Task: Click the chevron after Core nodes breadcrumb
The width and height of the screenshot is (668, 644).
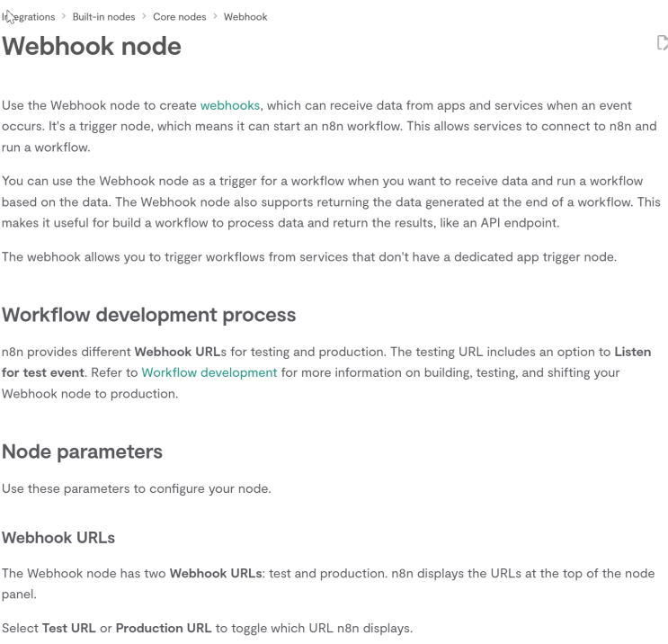Action: tap(215, 17)
